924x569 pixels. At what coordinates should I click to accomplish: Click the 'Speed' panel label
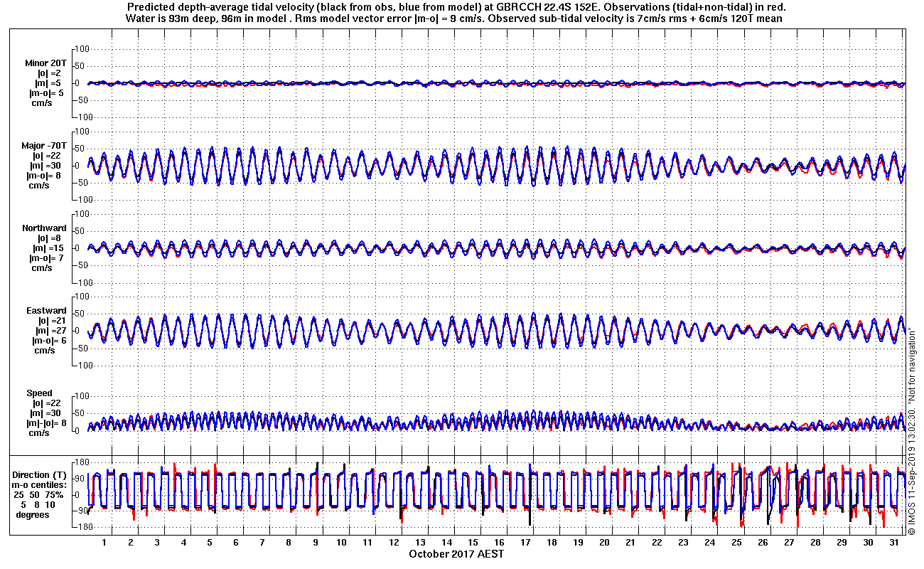click(39, 393)
